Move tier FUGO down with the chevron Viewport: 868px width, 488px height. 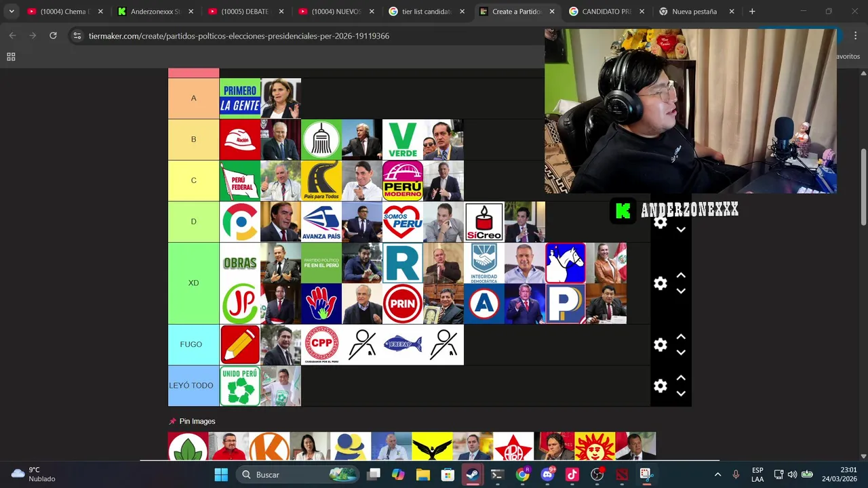[x=681, y=353]
